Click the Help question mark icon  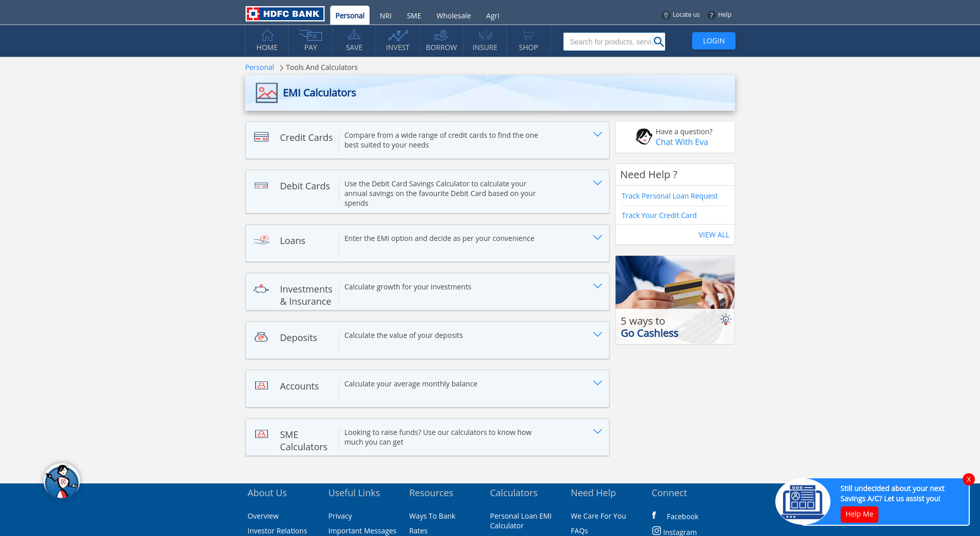[x=711, y=15]
